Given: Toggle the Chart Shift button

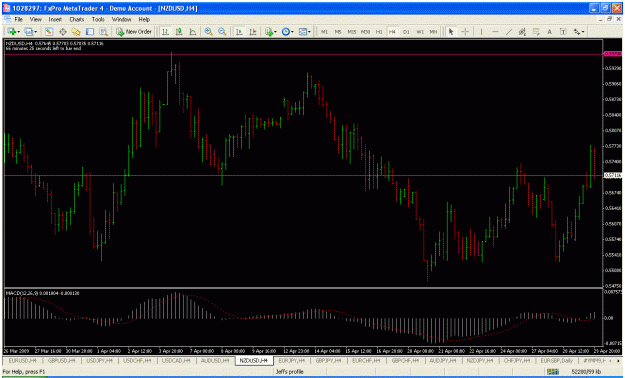Looking at the screenshot, I should point(252,32).
